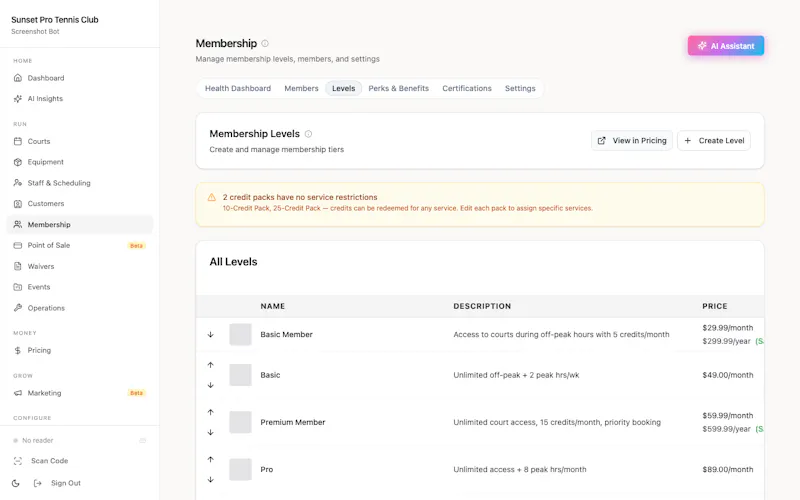Click Scan Code in sidebar
The width and height of the screenshot is (800, 500).
[49, 461]
